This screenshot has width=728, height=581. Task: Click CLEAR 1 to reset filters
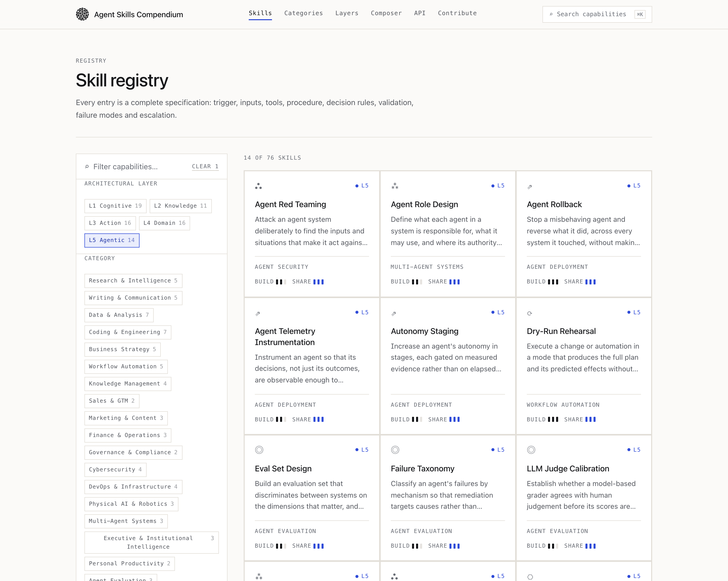click(205, 167)
